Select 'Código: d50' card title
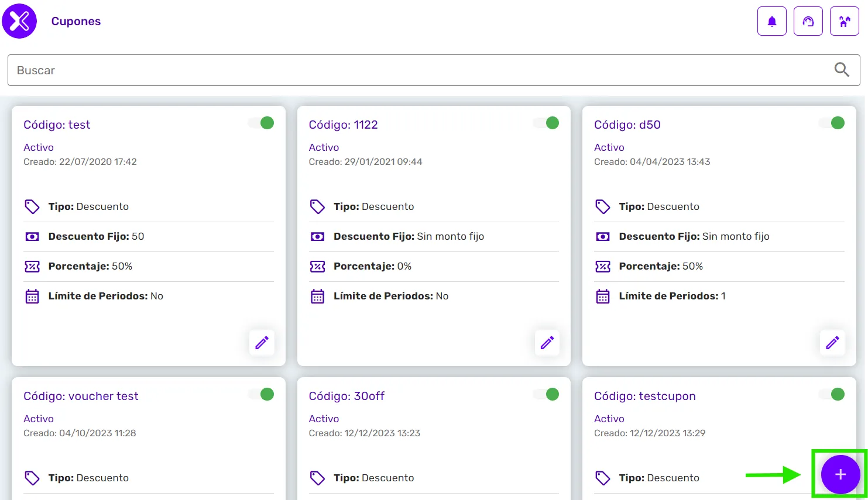The image size is (868, 500). [x=627, y=125]
